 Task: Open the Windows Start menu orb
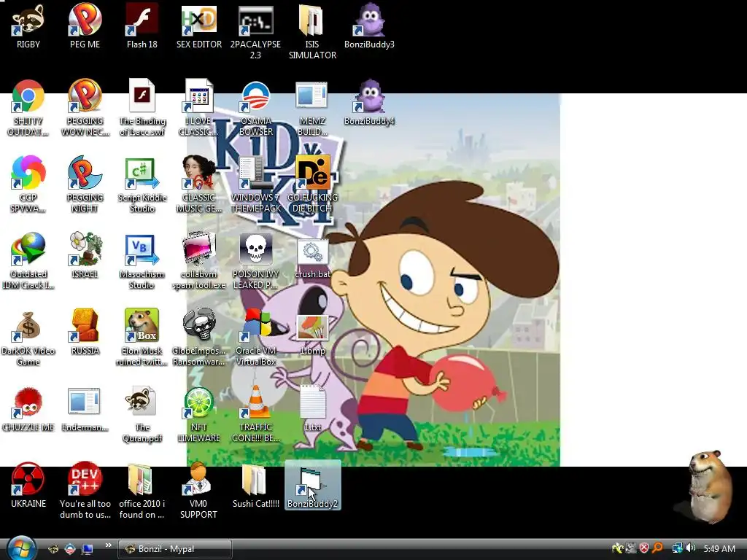20,548
